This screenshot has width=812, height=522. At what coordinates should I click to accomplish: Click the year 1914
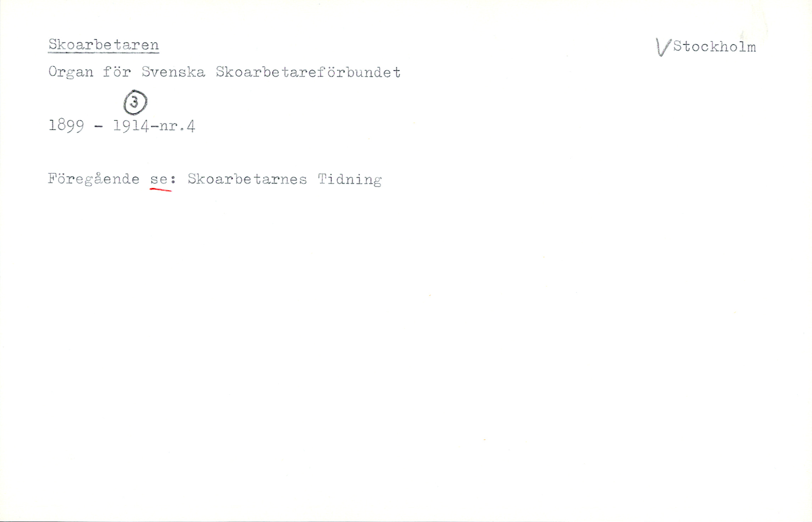point(131,126)
